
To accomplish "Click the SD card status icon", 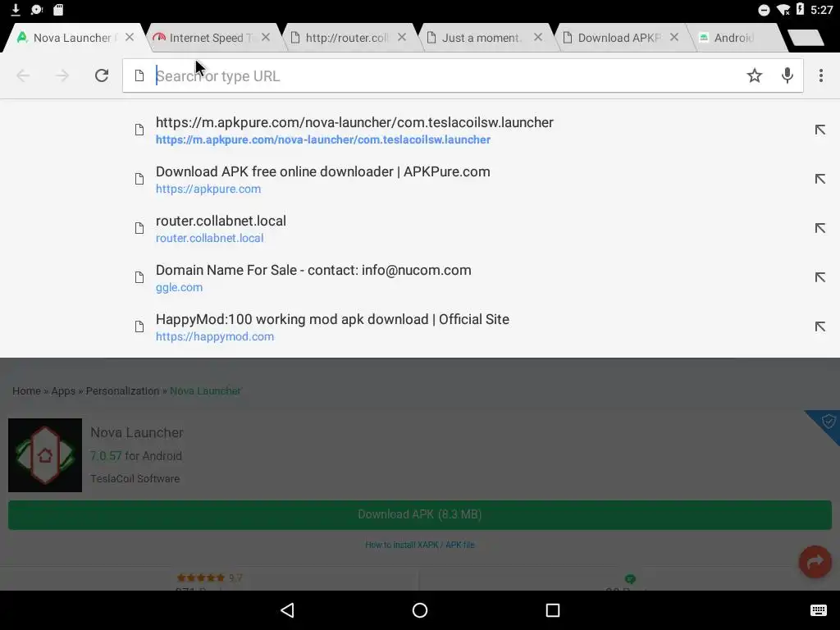I will (x=58, y=9).
